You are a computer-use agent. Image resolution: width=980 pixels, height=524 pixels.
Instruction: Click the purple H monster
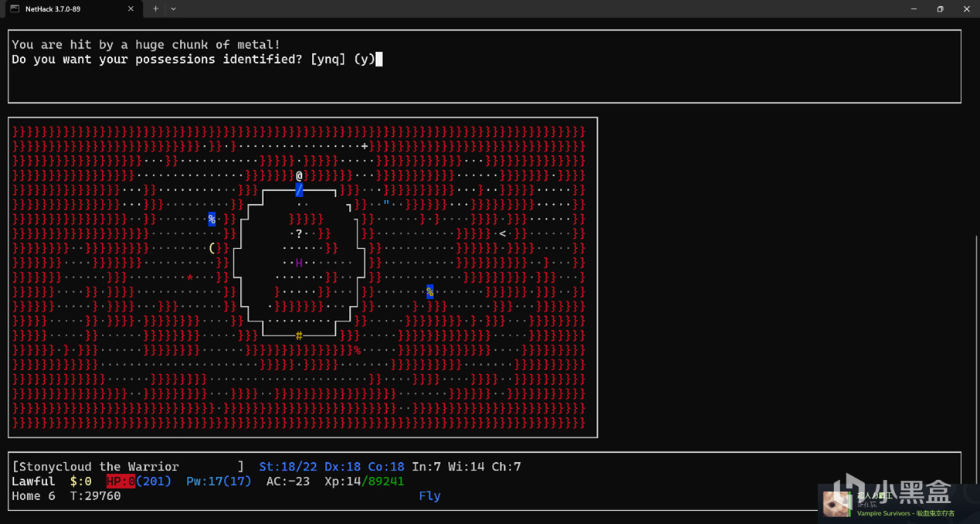tap(299, 263)
